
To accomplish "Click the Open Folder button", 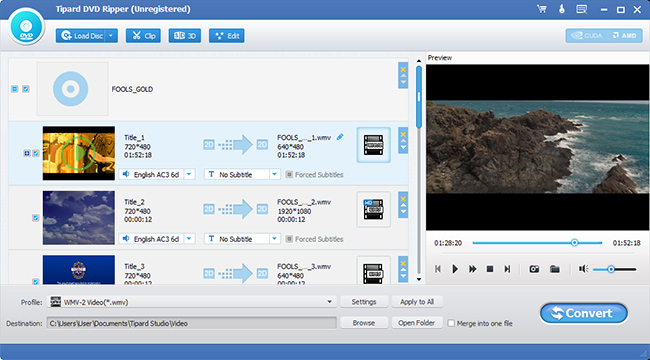I will pyautogui.click(x=417, y=323).
